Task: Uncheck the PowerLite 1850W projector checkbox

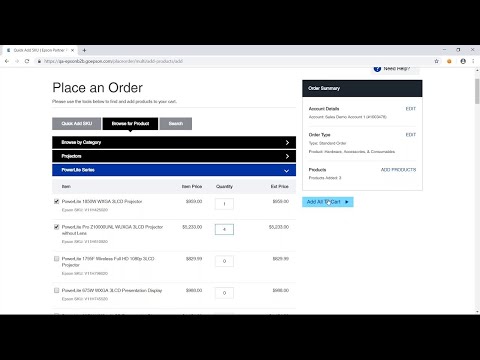Action: coord(56,201)
